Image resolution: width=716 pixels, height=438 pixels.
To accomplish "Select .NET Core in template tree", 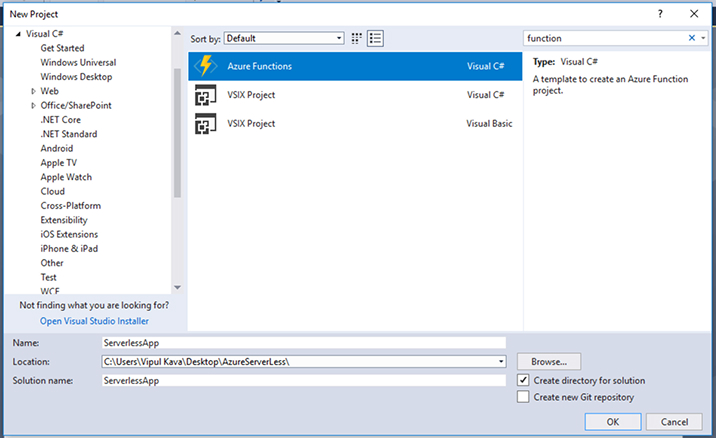I will (60, 119).
